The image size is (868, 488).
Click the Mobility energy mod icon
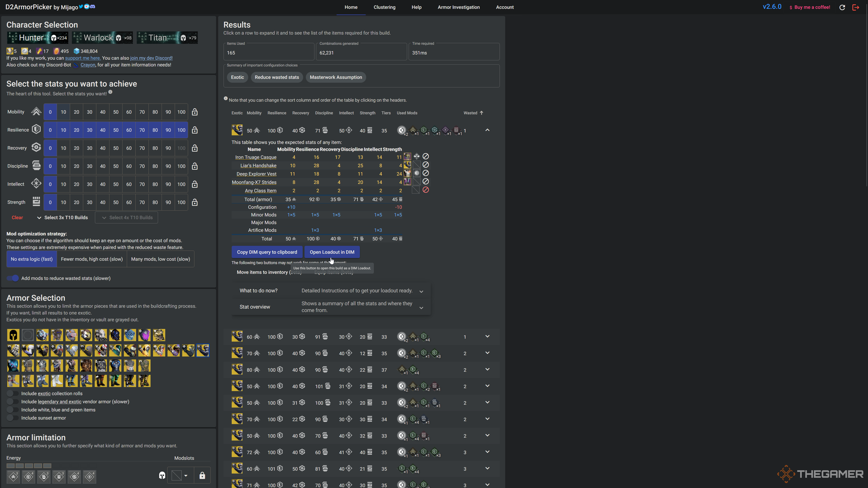pyautogui.click(x=14, y=476)
